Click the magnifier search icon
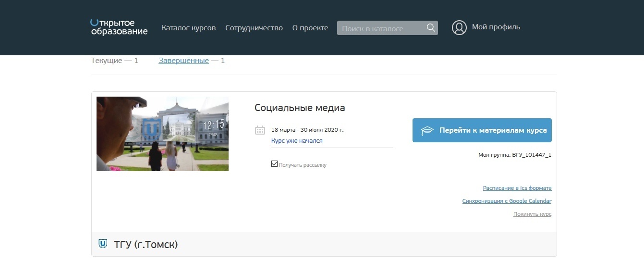Viewport: 644px width, 262px height. (431, 28)
